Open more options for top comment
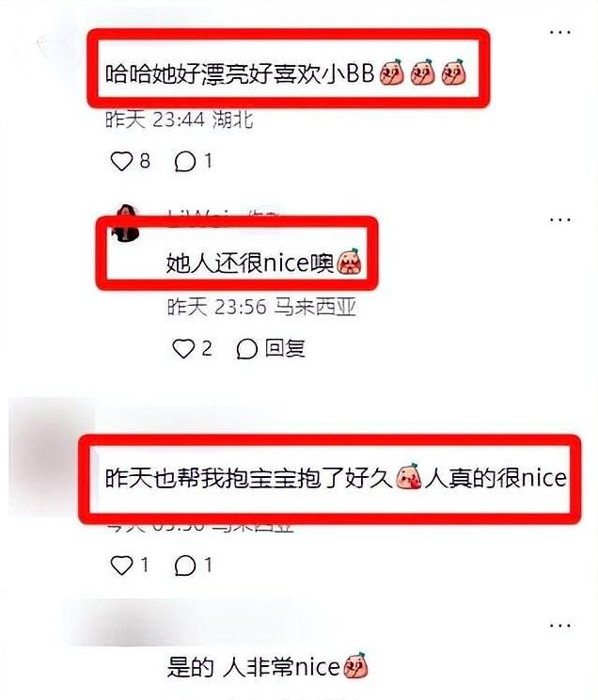Viewport: 598px width, 700px height. tap(560, 32)
